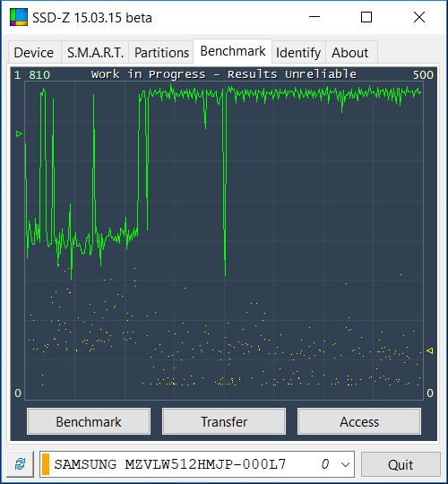Quit the application
Screen dimensions: 448x484
[401, 464]
